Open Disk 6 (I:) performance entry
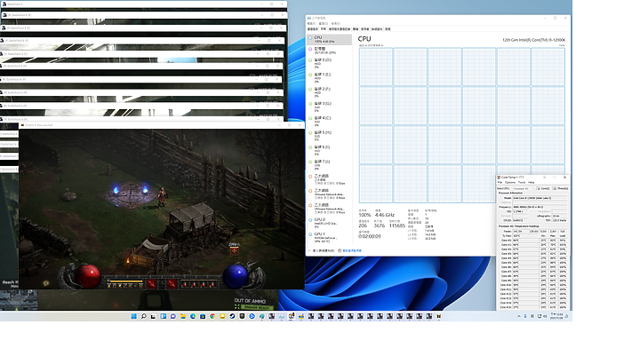 point(329,150)
